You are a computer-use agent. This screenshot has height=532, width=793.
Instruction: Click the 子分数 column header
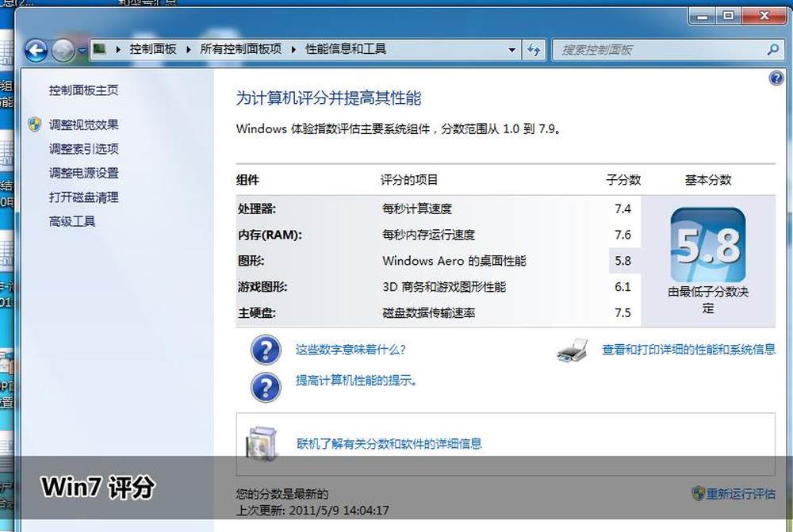(623, 180)
